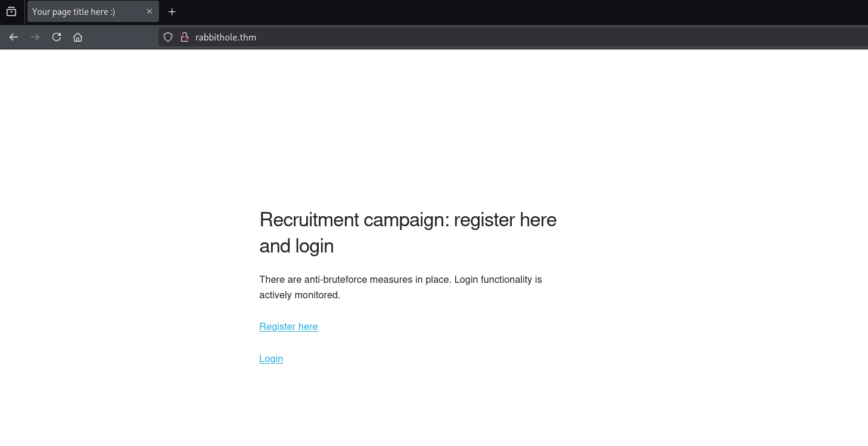Open a new tab with plus icon
The height and width of the screenshot is (446, 868).
[x=172, y=12]
